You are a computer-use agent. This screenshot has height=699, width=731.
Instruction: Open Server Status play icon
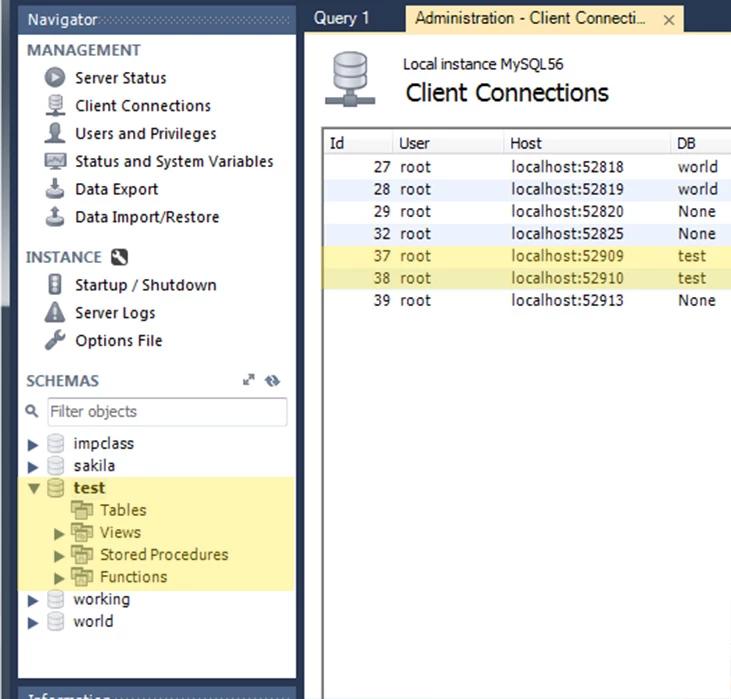(x=55, y=77)
